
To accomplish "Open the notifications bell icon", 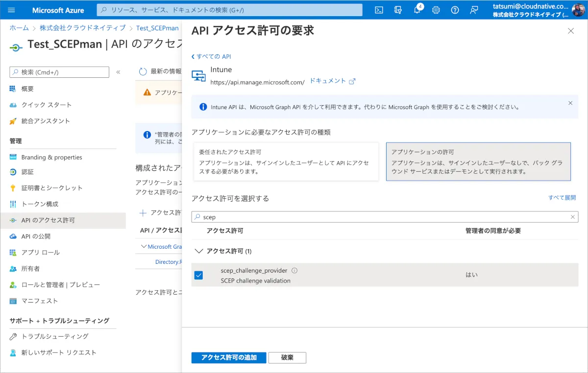I will pos(417,10).
